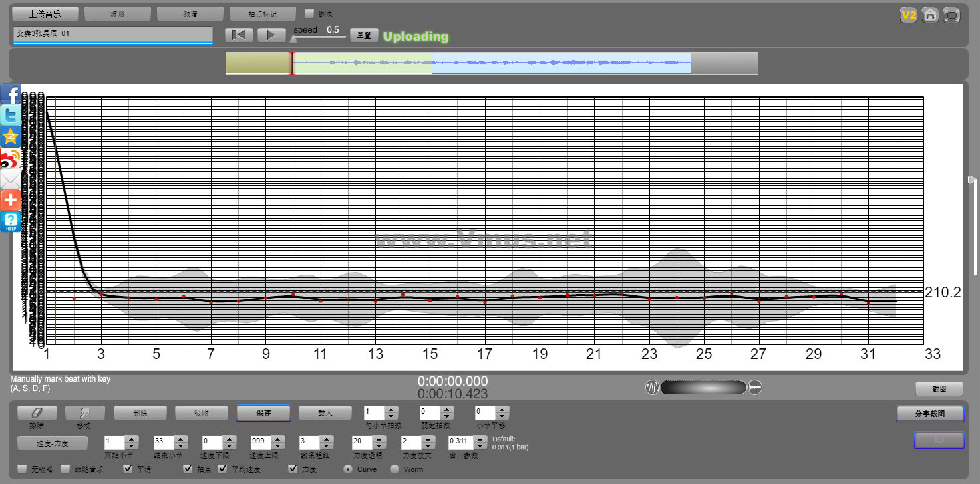Click the 上传音乐 upload music button

coord(45,13)
